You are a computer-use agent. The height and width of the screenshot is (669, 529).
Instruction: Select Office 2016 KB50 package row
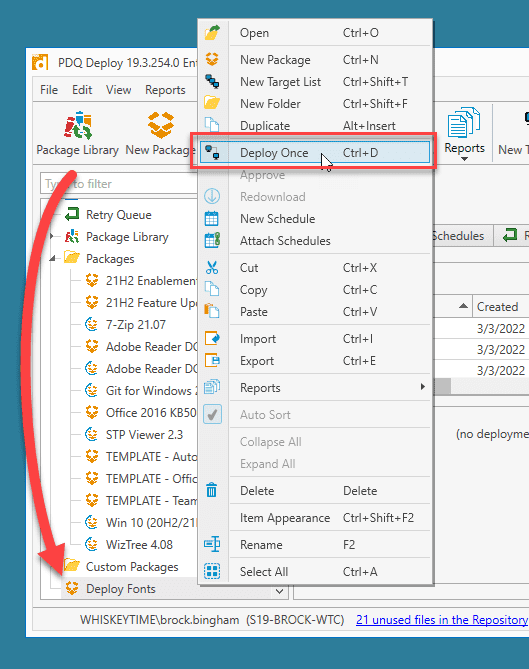pos(151,413)
